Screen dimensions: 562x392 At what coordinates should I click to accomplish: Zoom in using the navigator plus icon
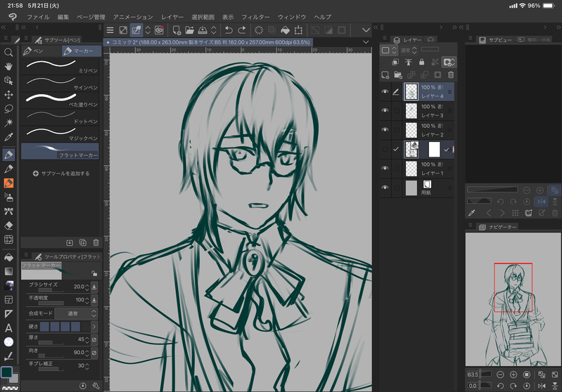[513, 374]
